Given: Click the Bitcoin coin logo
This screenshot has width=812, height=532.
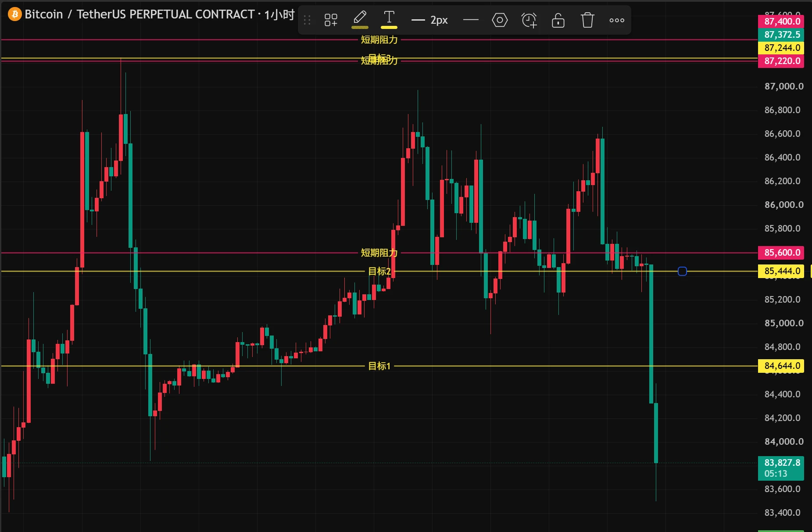Looking at the screenshot, I should coord(14,14).
